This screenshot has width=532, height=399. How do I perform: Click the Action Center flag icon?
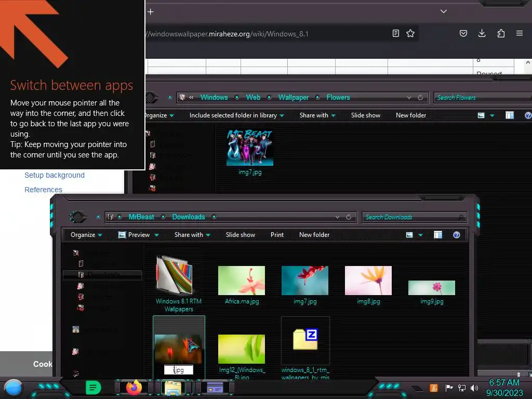(x=449, y=388)
